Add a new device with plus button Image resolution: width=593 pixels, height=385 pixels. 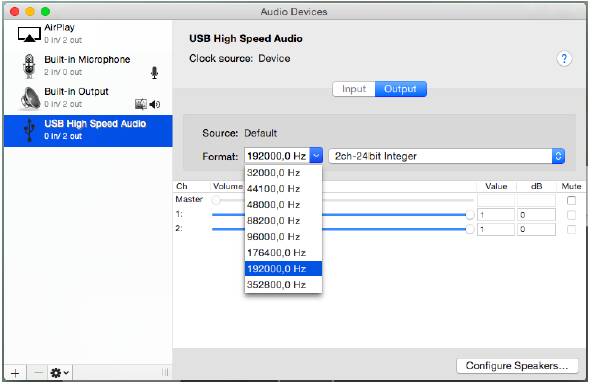15,373
